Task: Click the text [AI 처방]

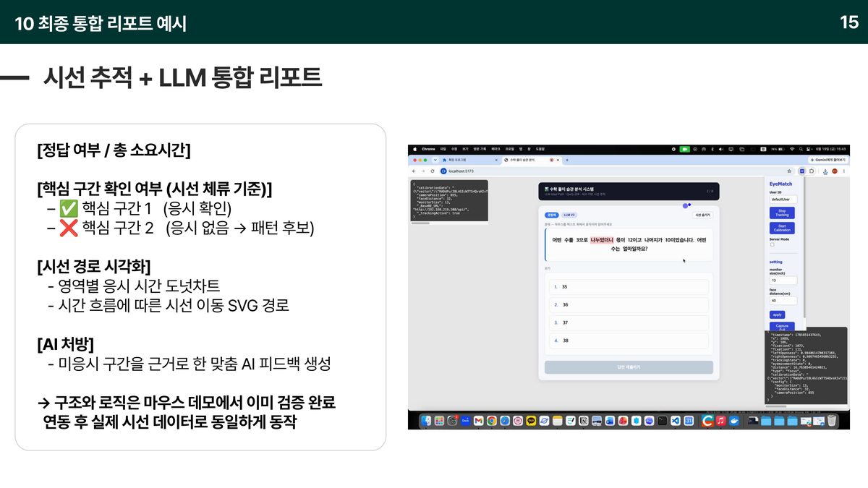Action: pyautogui.click(x=65, y=344)
